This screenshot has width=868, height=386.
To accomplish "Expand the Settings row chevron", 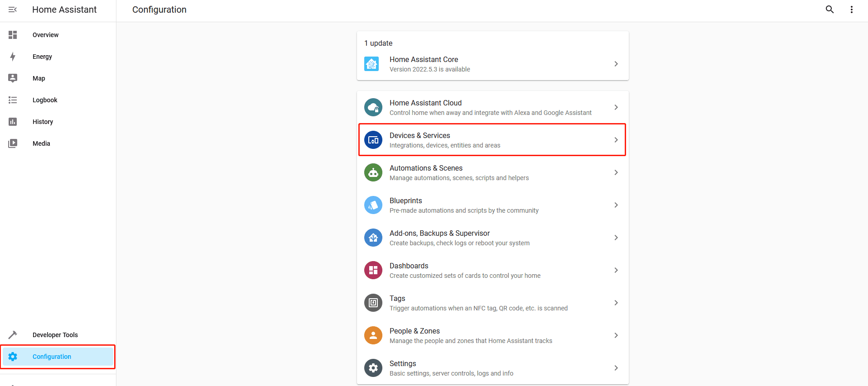I will click(616, 368).
